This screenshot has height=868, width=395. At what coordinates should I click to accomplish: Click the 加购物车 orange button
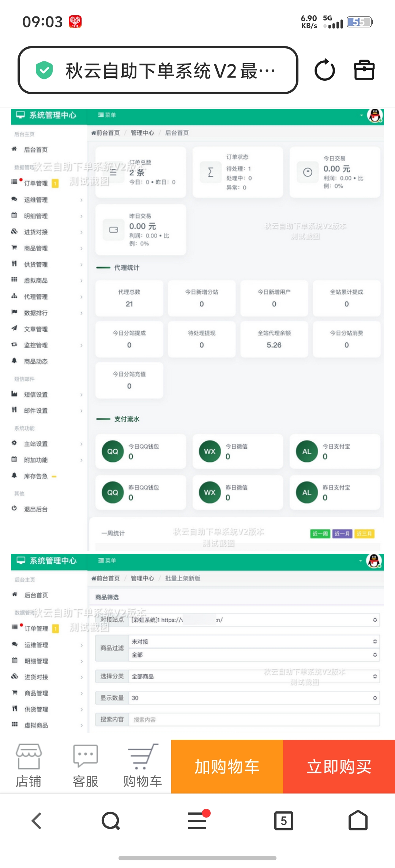pyautogui.click(x=227, y=766)
